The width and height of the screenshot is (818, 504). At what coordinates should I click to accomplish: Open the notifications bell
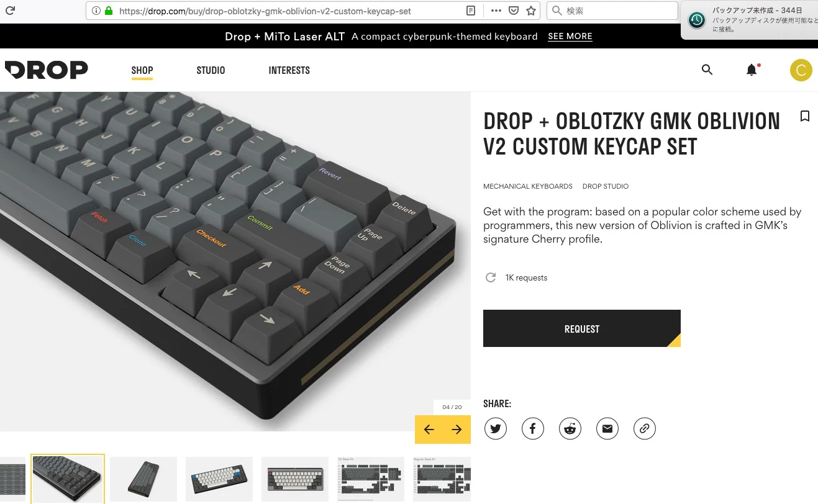752,70
